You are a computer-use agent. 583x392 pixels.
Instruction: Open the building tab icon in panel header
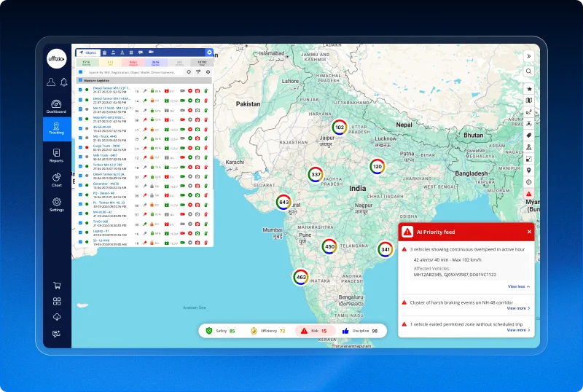(x=104, y=52)
